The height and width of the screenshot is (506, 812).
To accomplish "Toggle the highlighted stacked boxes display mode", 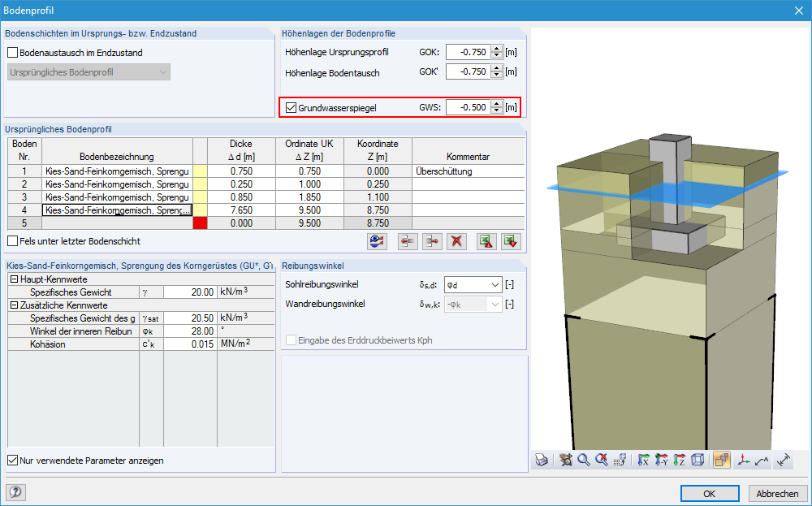I will tap(721, 460).
